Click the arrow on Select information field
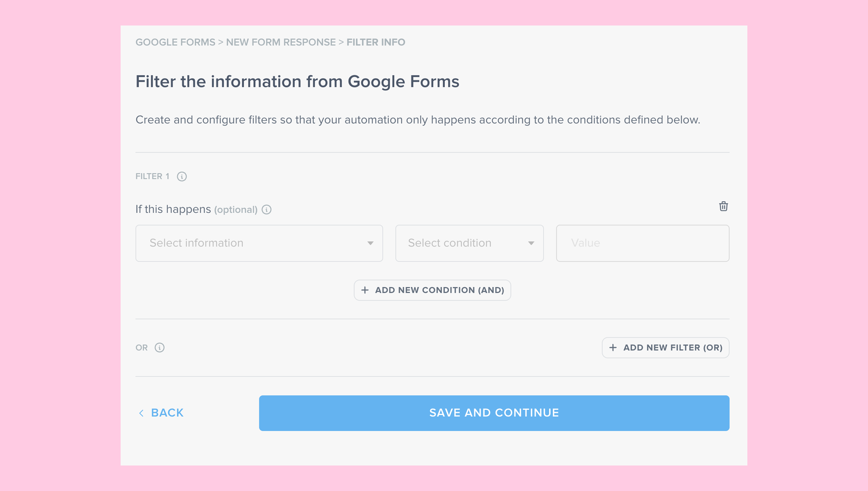The image size is (868, 491). tap(370, 243)
